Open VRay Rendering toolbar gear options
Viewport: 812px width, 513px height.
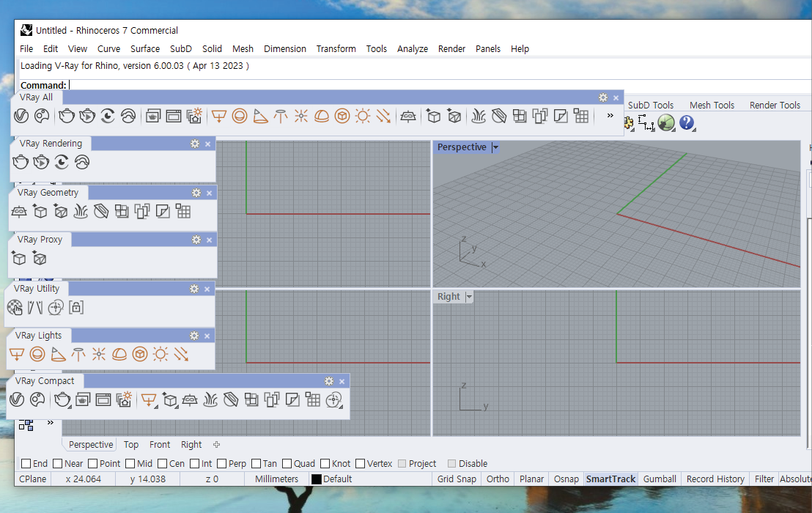click(195, 144)
